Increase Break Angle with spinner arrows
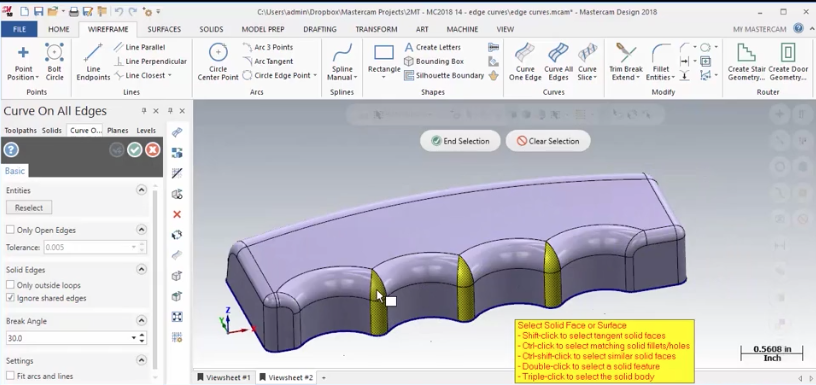The width and height of the screenshot is (816, 385). [x=143, y=335]
